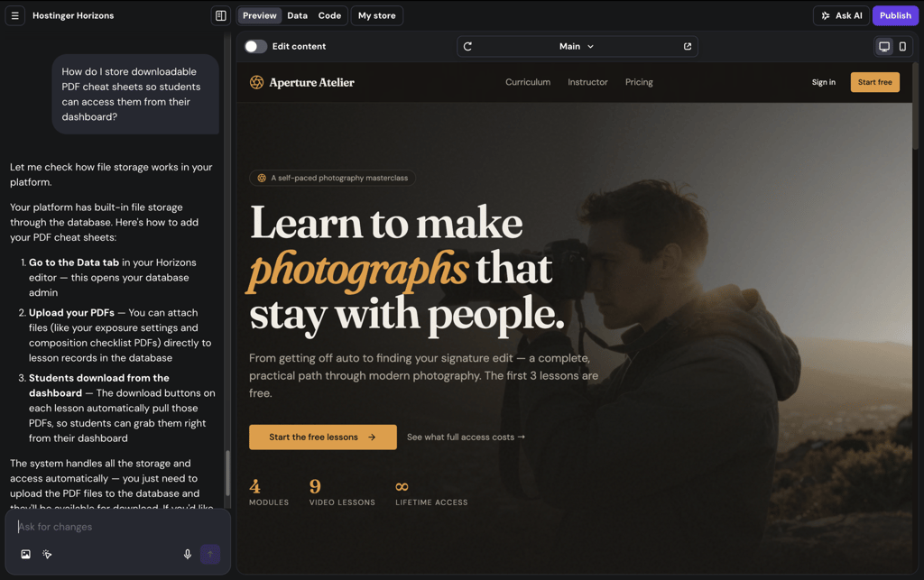Image resolution: width=924 pixels, height=580 pixels.
Task: Click 'Upload your PDFs' step text
Action: (71, 313)
